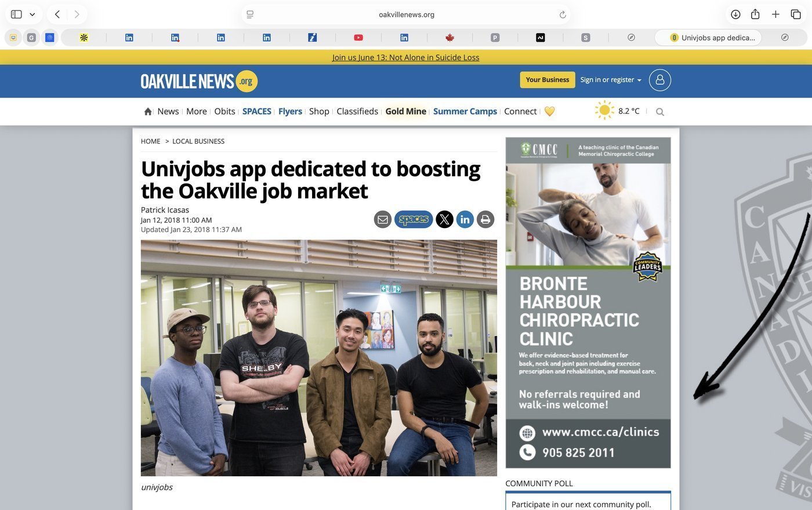Screen dimensions: 812x510
Task: Click the Safari share icon
Action: coord(755,15)
